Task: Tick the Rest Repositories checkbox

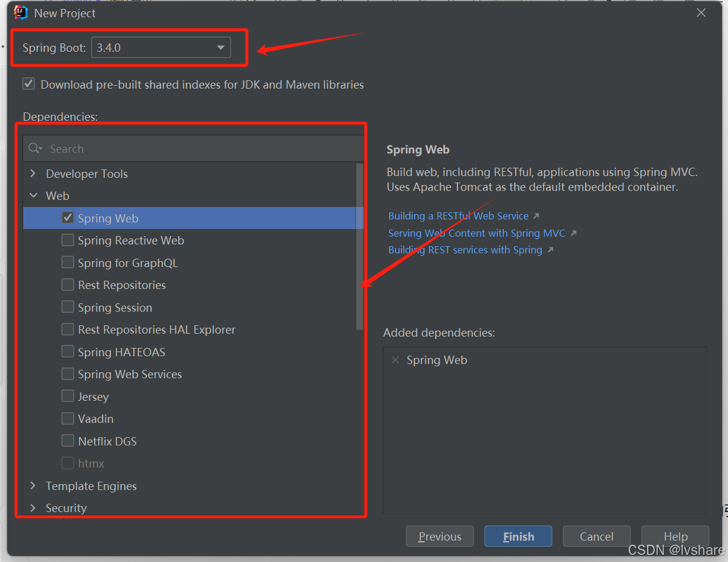Action: point(68,285)
